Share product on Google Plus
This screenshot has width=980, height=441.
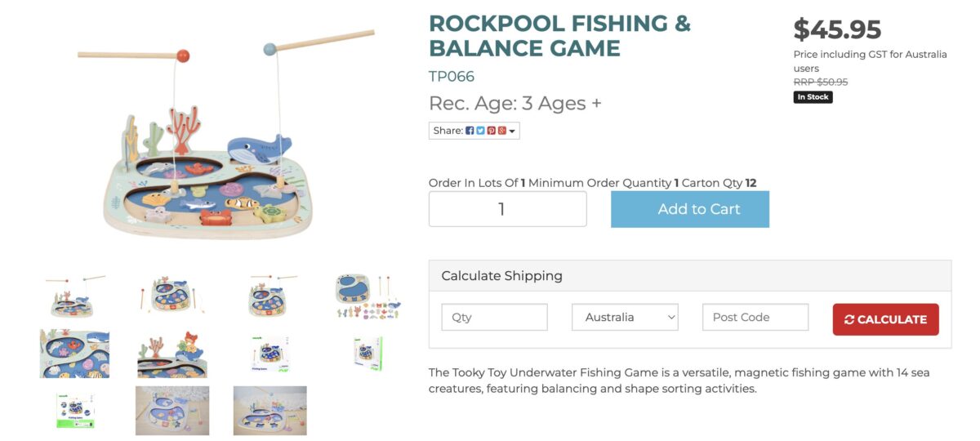(x=501, y=131)
